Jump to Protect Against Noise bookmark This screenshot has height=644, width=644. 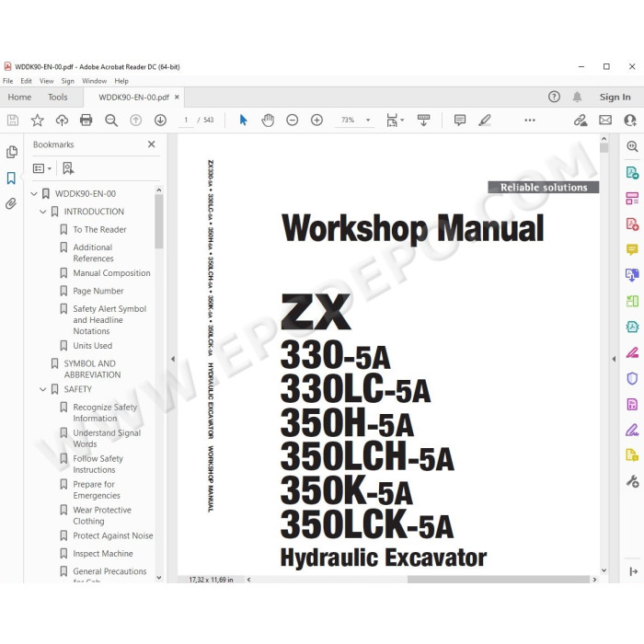(113, 535)
